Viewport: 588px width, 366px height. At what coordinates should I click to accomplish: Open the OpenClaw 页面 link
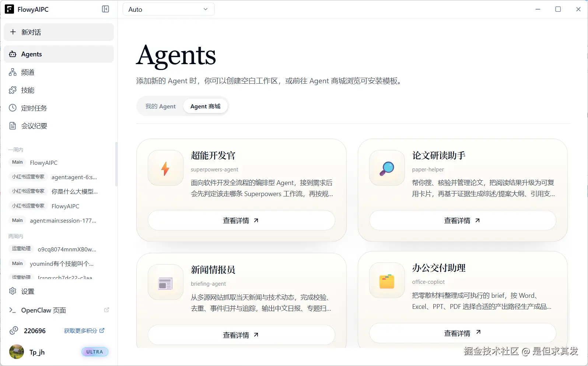coord(59,310)
